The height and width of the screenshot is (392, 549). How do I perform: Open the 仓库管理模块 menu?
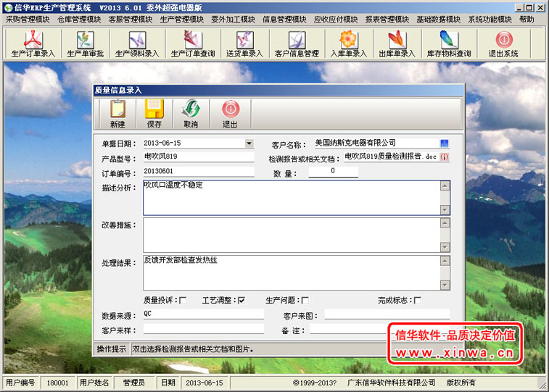point(79,20)
